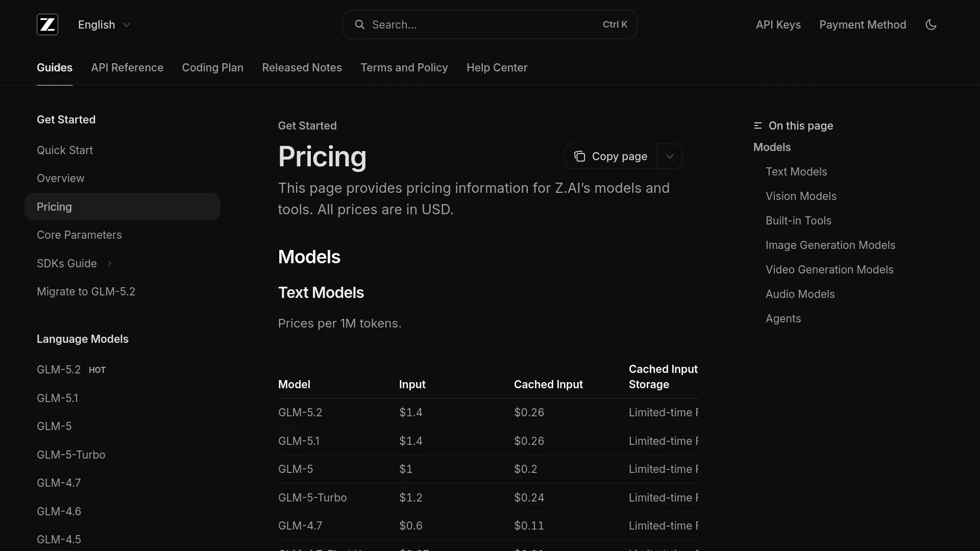Jump to Text Models section link
980x551 pixels.
click(x=796, y=171)
